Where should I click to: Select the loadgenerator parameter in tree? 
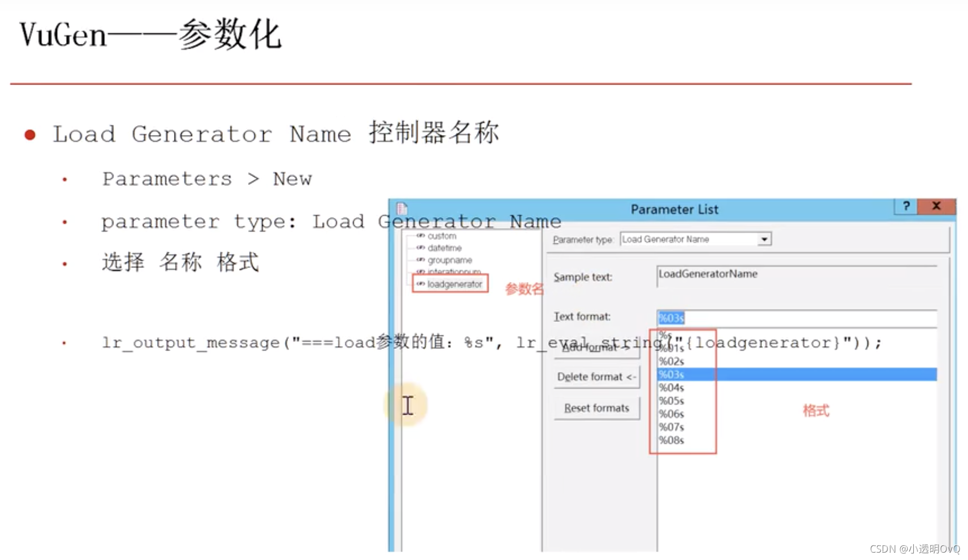click(x=454, y=284)
